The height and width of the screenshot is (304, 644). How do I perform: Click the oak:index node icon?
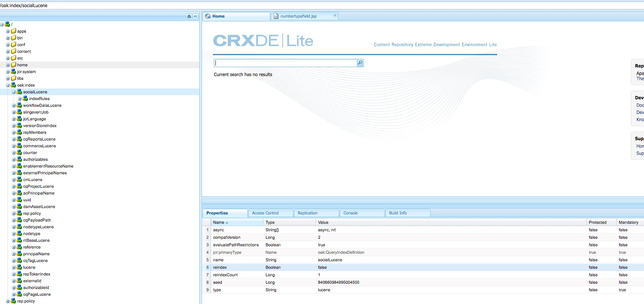tap(13, 85)
